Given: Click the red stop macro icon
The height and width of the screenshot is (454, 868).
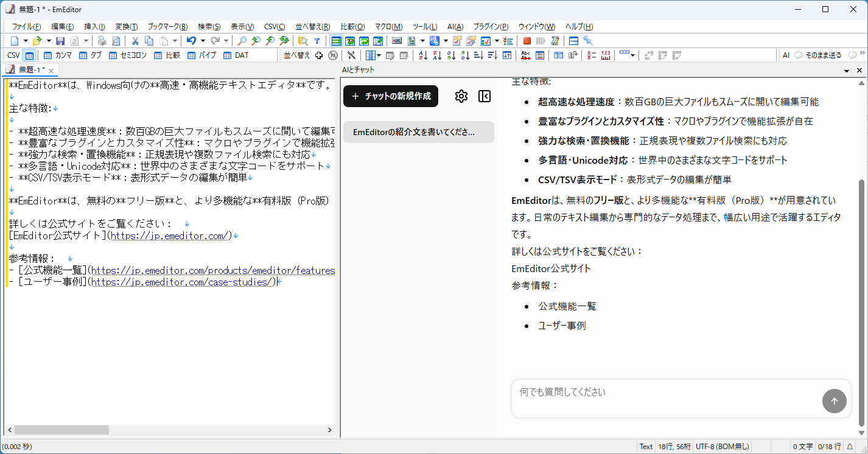Looking at the screenshot, I should (527, 41).
